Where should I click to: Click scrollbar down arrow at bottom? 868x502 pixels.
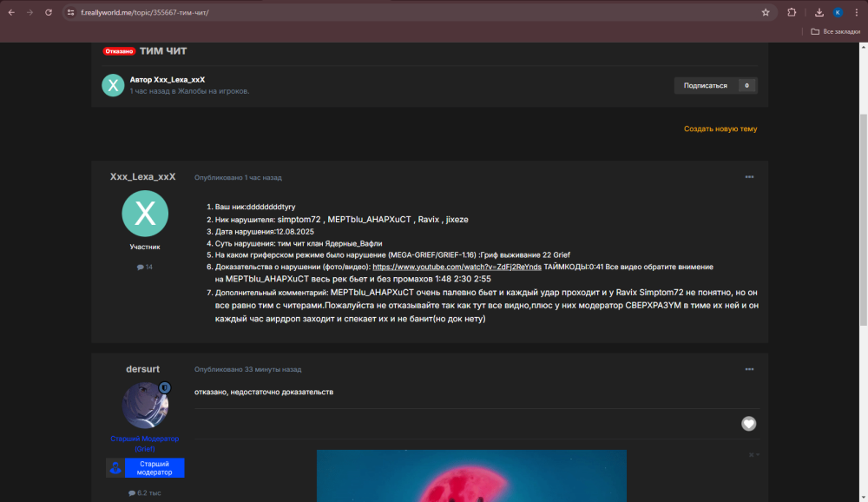tap(863, 497)
